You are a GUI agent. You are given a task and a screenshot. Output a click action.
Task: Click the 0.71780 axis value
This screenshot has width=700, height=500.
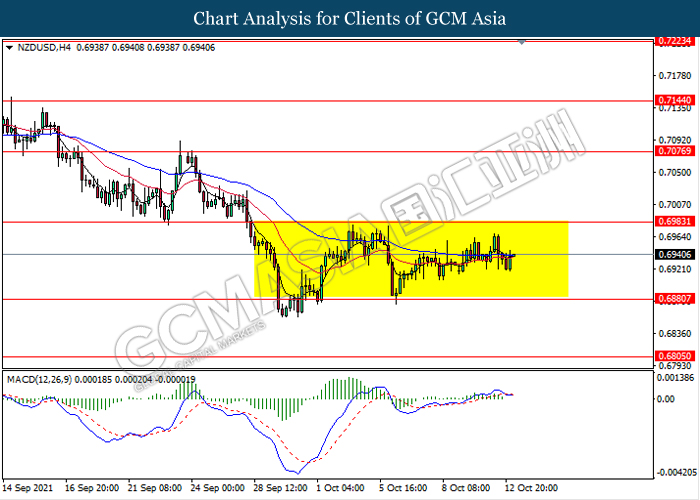point(675,76)
